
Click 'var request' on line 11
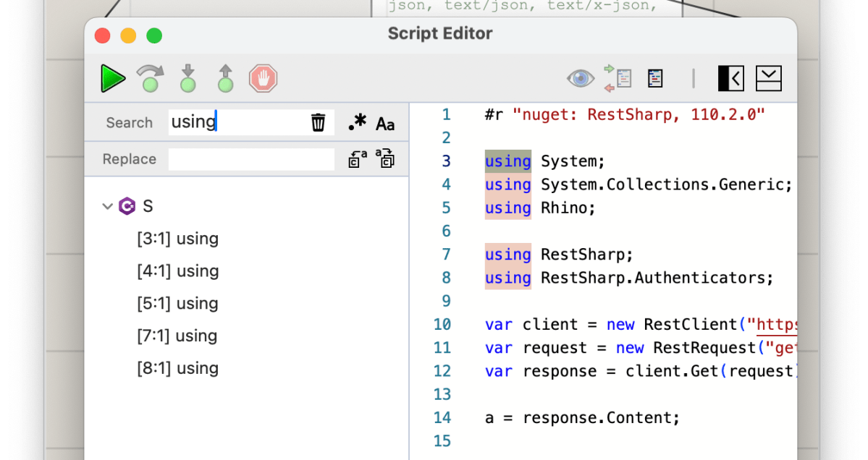coord(536,348)
